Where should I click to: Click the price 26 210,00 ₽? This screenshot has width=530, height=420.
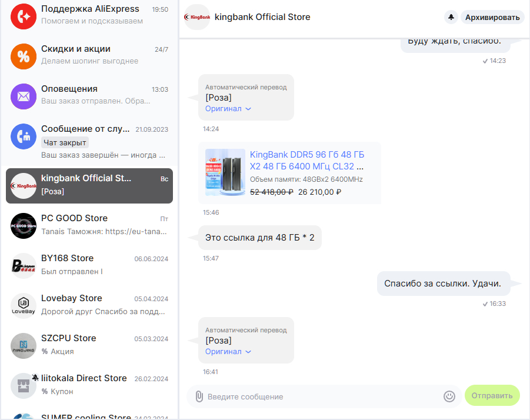(320, 192)
